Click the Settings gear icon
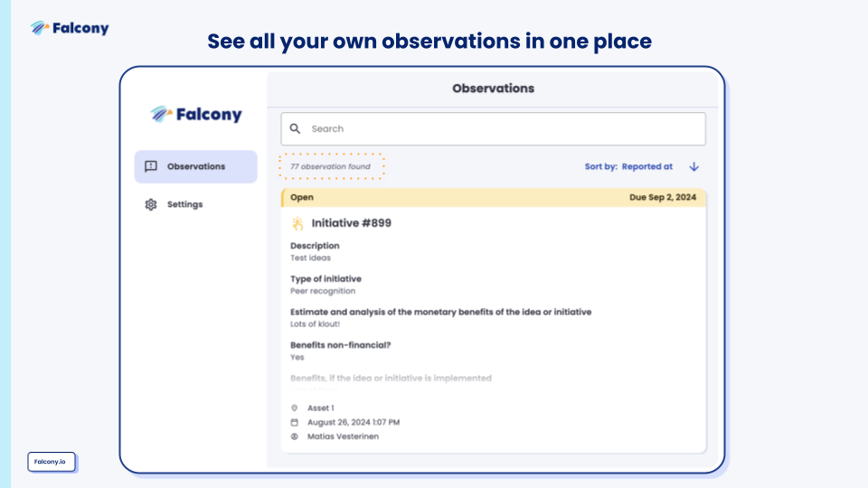The image size is (868, 488). click(151, 204)
